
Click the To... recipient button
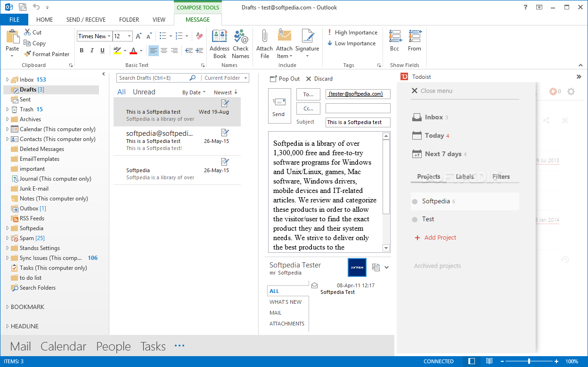click(308, 94)
